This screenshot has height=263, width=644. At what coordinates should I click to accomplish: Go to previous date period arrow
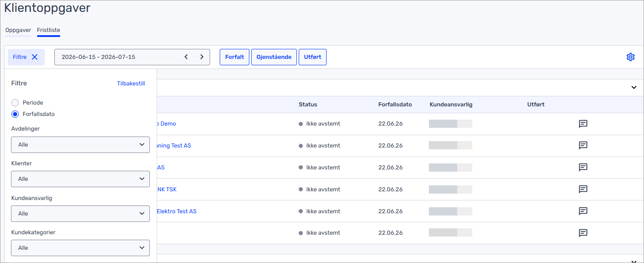(186, 57)
